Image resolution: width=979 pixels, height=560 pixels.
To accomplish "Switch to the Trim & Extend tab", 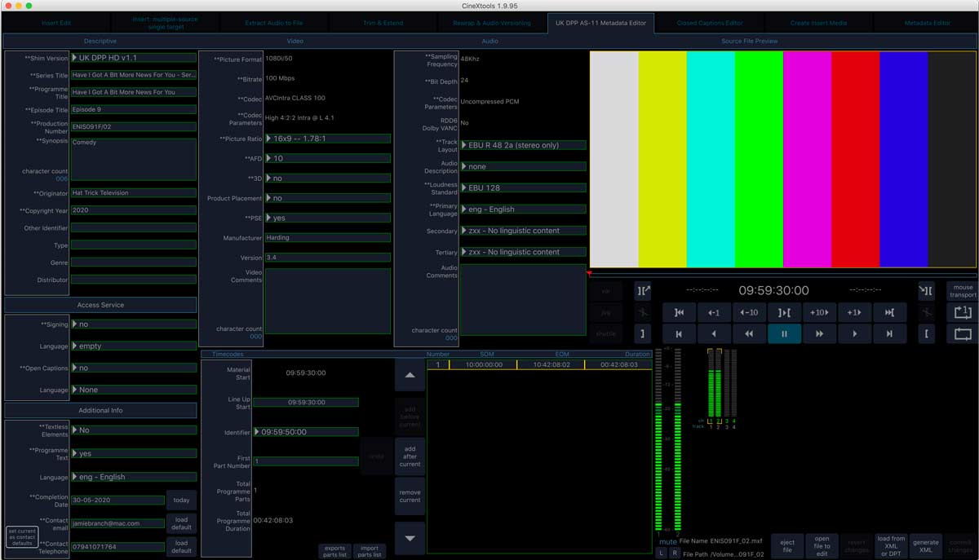I will click(x=383, y=23).
